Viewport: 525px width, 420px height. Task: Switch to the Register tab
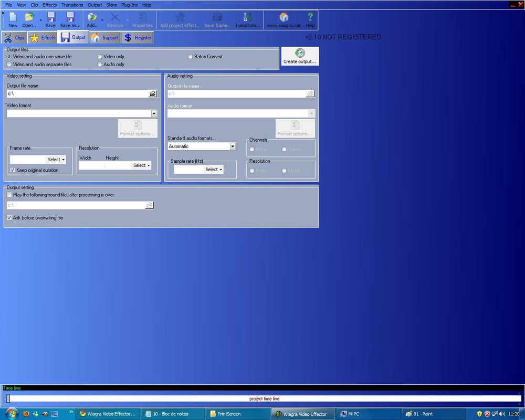pos(138,37)
